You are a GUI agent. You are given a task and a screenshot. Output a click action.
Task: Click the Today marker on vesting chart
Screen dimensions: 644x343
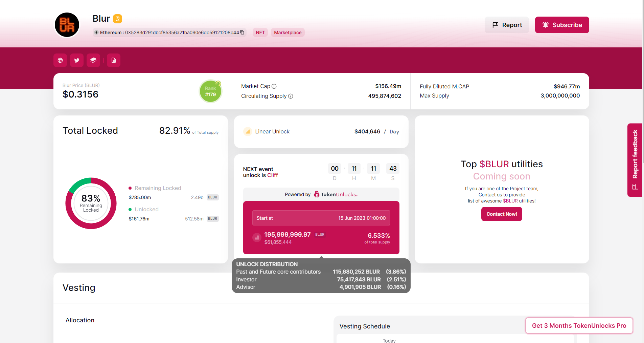click(389, 340)
